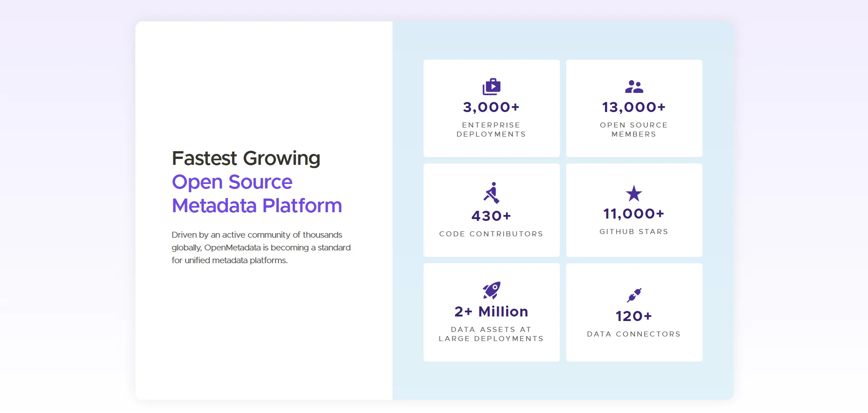Click the people icon above 13,000+
This screenshot has width=868, height=413.
pos(634,87)
